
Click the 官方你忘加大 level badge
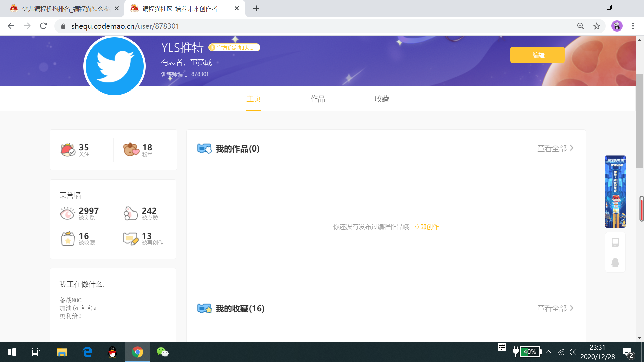[234, 48]
